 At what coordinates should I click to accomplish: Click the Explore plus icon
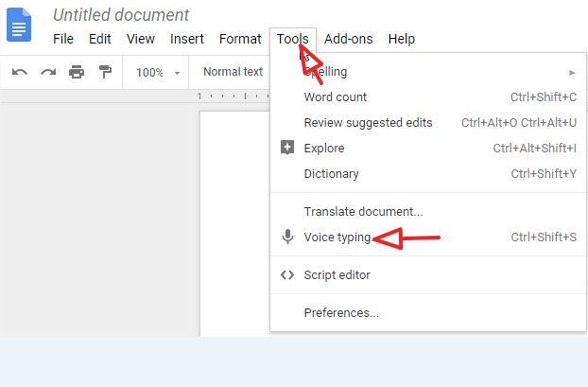coord(287,148)
